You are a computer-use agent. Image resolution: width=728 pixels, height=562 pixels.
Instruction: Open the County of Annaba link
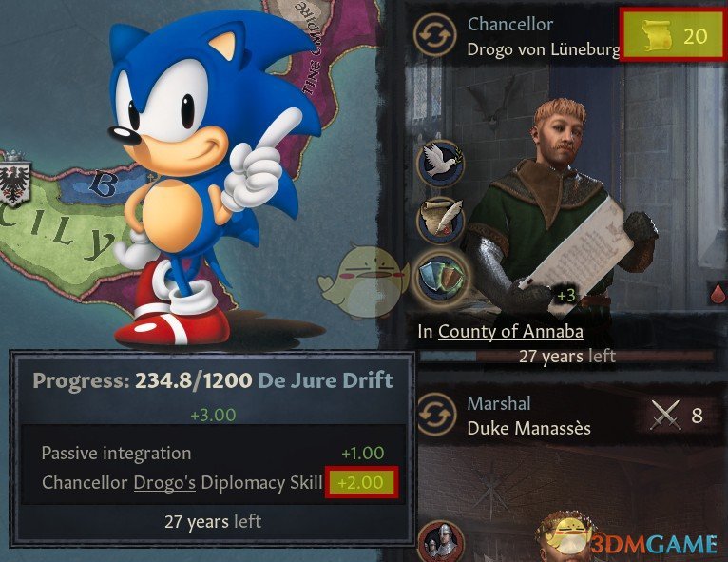(510, 332)
